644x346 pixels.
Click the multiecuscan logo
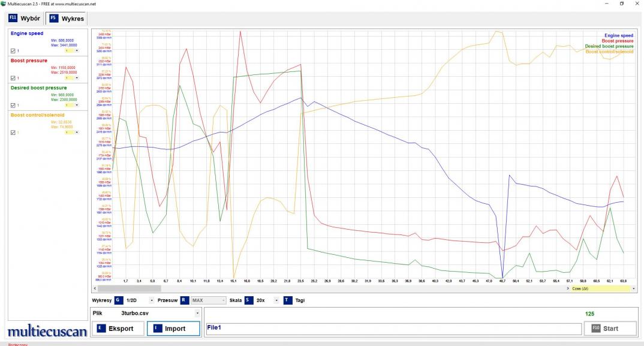tap(45, 330)
